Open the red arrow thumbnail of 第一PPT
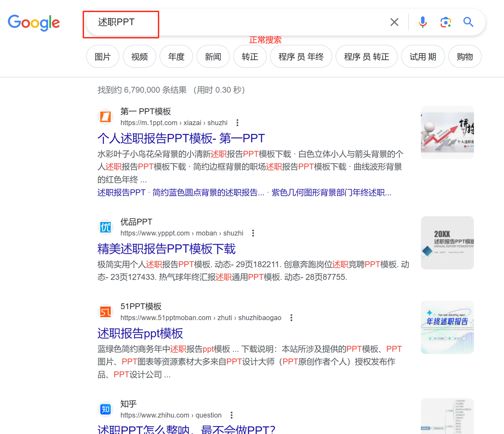Image resolution: width=504 pixels, height=434 pixels. point(447,132)
